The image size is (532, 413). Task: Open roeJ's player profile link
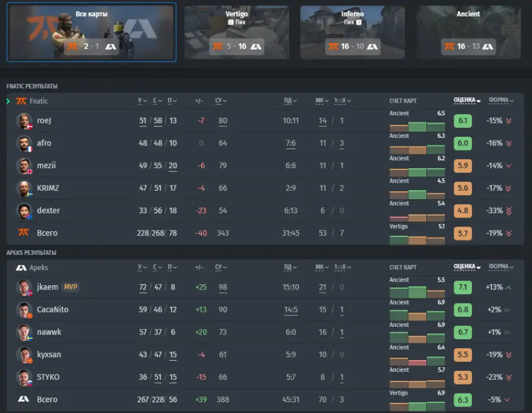pyautogui.click(x=44, y=121)
